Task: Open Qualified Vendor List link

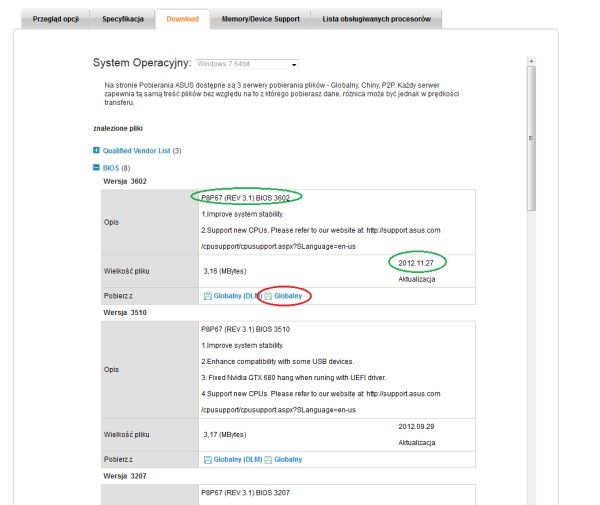Action: pos(136,151)
